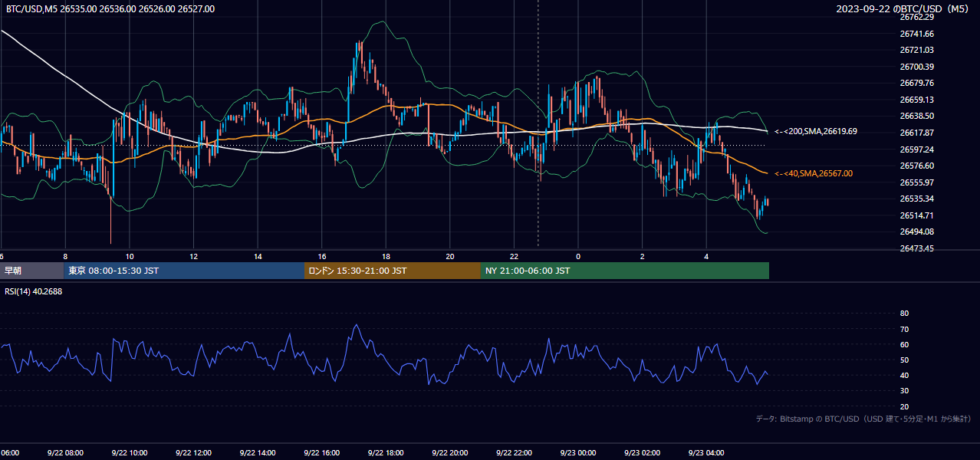Click RSI axis level 70
Viewport: 980px width, 460px height.
(x=904, y=329)
